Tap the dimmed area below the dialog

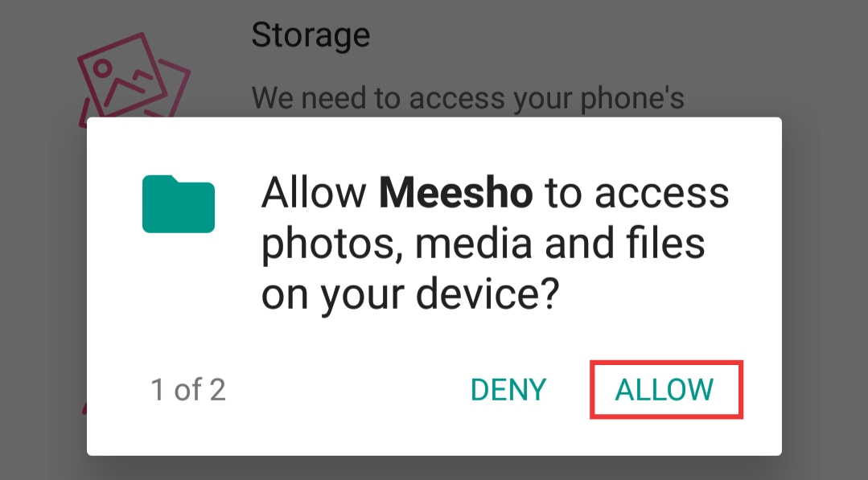434,469
